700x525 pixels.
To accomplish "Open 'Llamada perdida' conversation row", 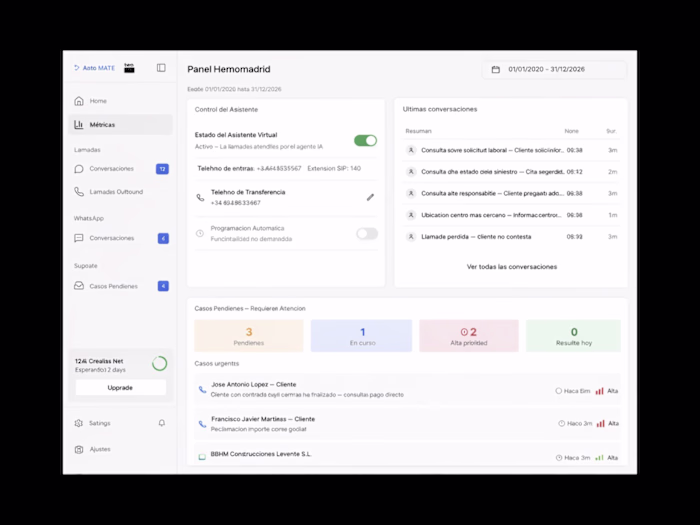I will point(512,237).
